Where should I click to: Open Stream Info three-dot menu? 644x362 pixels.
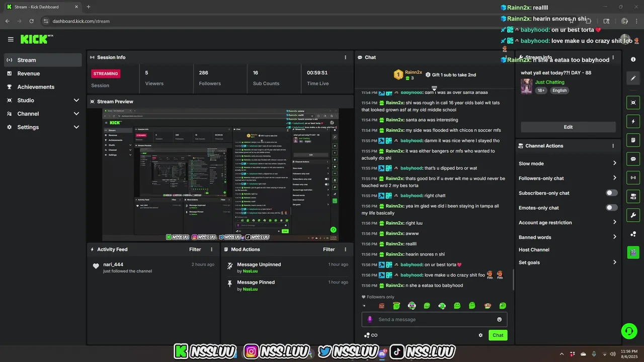click(613, 57)
